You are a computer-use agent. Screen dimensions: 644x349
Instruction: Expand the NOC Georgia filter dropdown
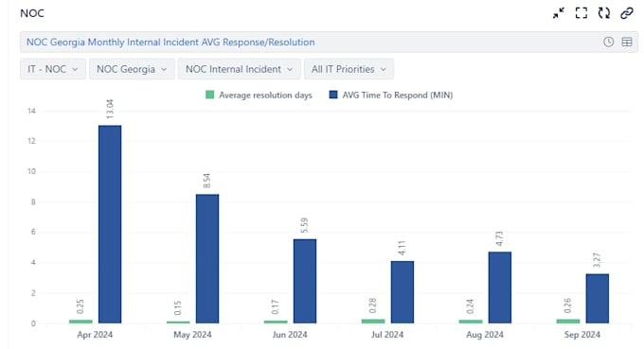(x=132, y=69)
